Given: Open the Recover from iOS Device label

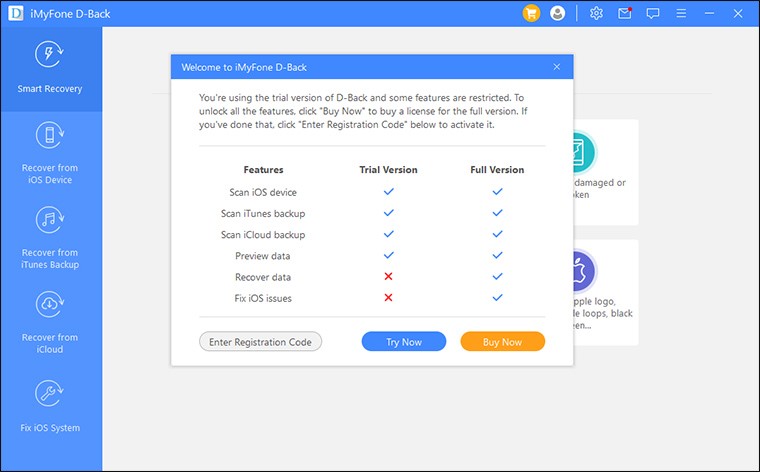Looking at the screenshot, I should (50, 173).
